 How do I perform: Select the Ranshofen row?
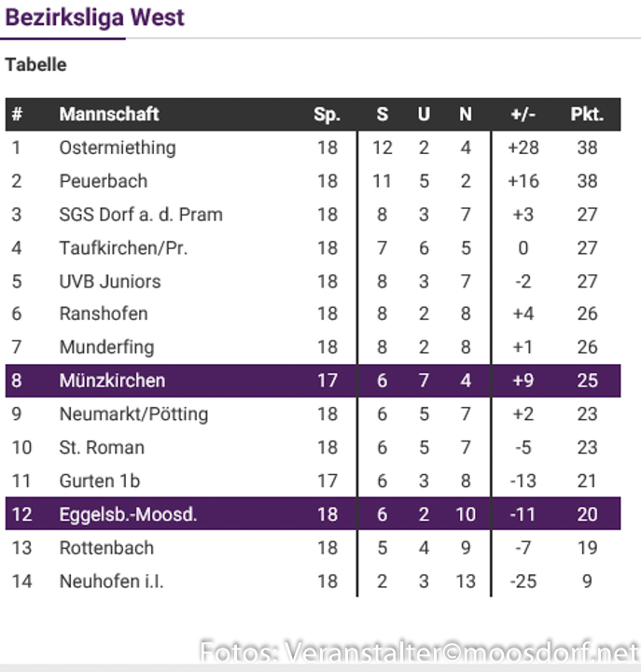coord(103,314)
